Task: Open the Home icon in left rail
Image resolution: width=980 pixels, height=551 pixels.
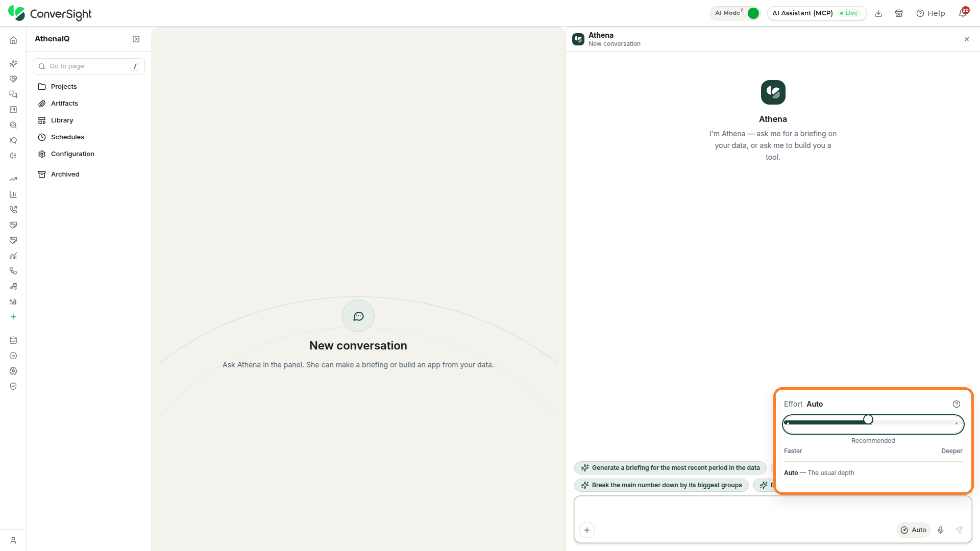Action: 13,40
